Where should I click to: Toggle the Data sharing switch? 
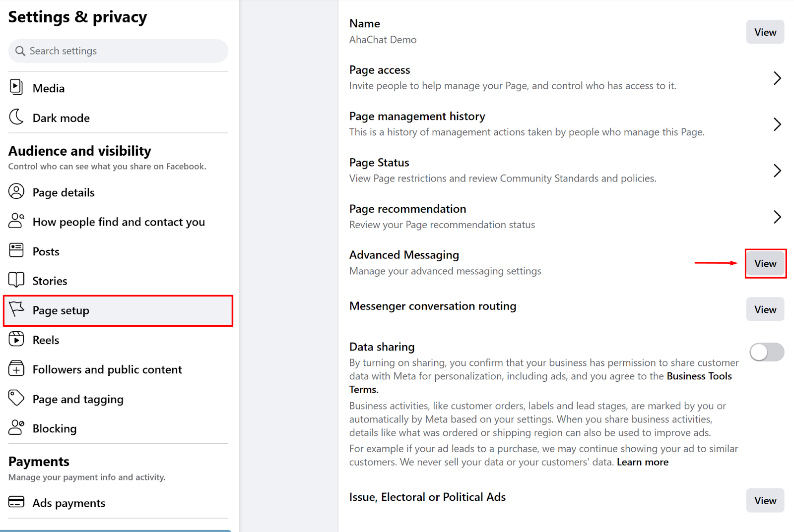tap(767, 353)
